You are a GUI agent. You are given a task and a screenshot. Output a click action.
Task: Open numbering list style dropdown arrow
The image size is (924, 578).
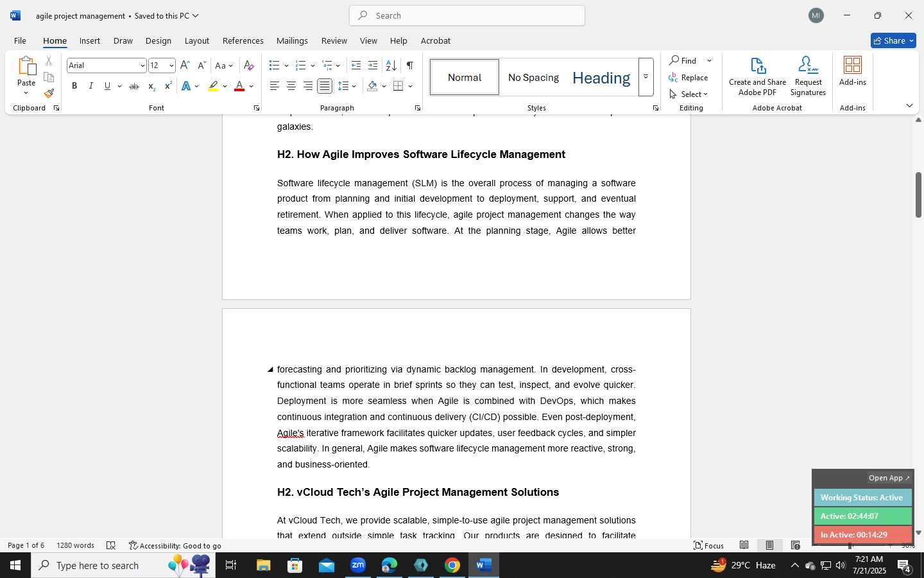(x=312, y=66)
